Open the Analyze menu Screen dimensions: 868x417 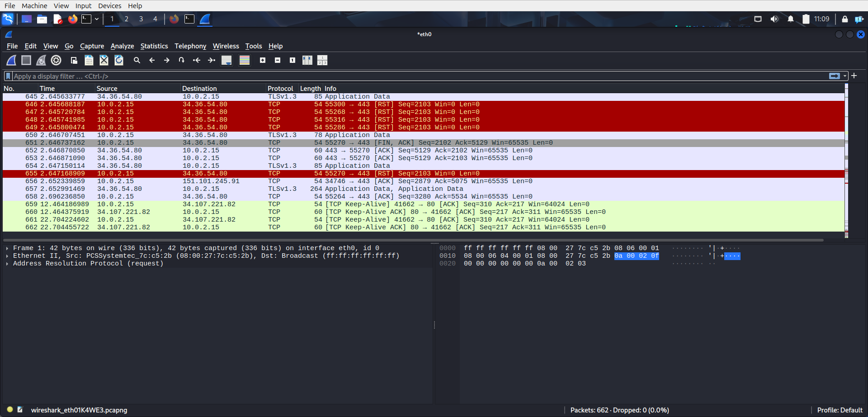122,46
